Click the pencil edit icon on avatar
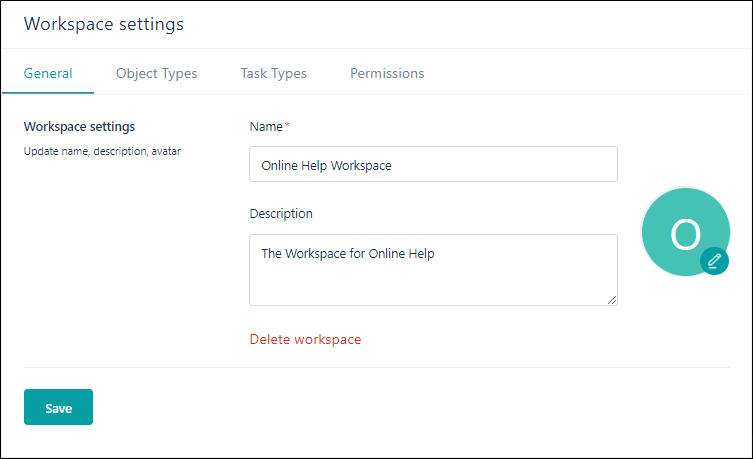 pos(714,261)
